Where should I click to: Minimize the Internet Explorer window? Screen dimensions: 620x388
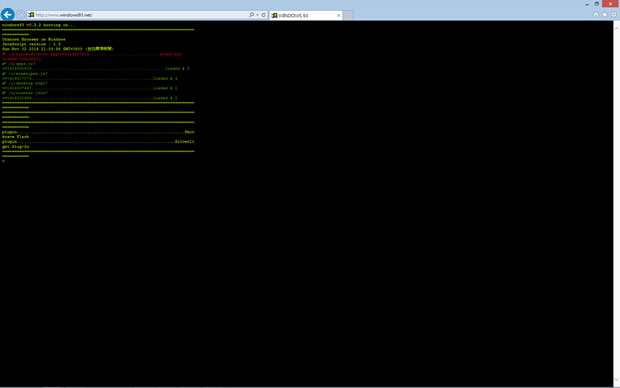(587, 4)
